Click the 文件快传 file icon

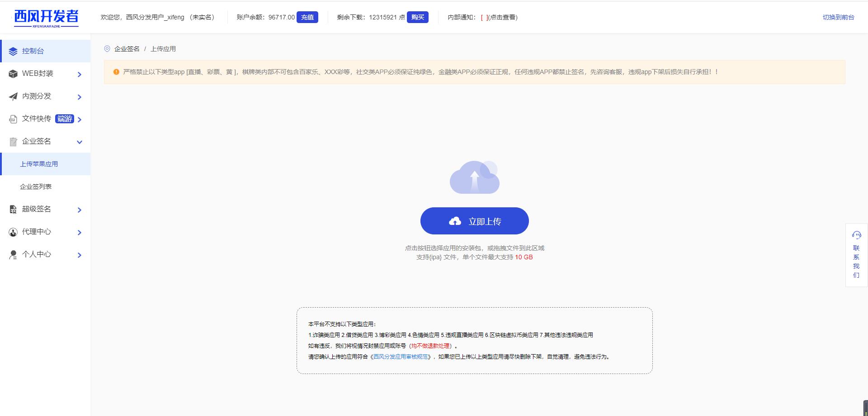[x=13, y=119]
